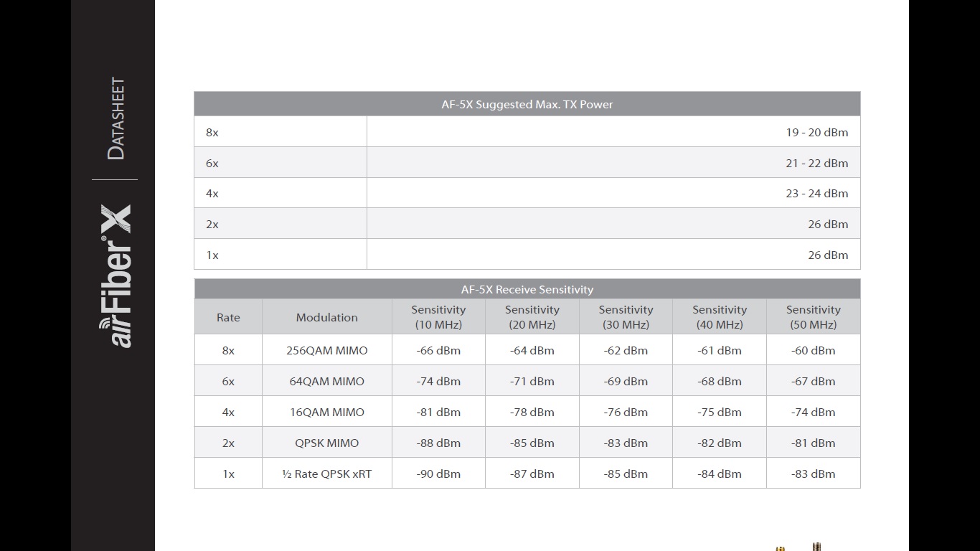Click the QPSK MIMO modulation cell

point(326,443)
